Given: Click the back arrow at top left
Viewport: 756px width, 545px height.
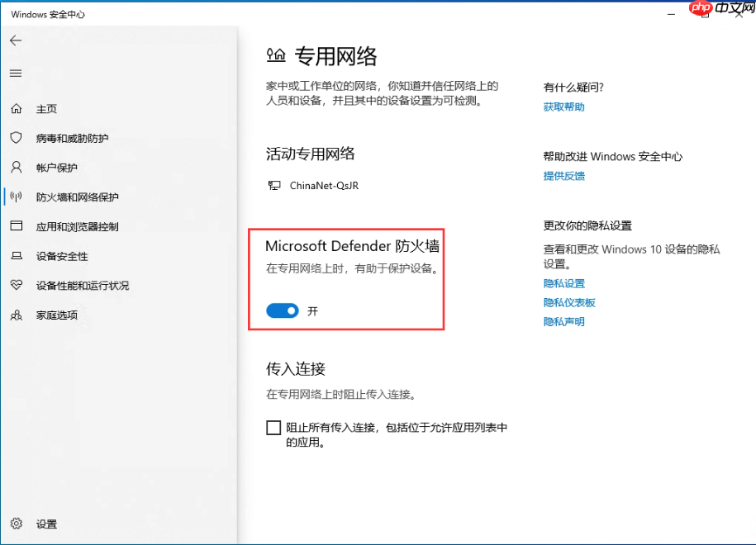Looking at the screenshot, I should tap(16, 40).
